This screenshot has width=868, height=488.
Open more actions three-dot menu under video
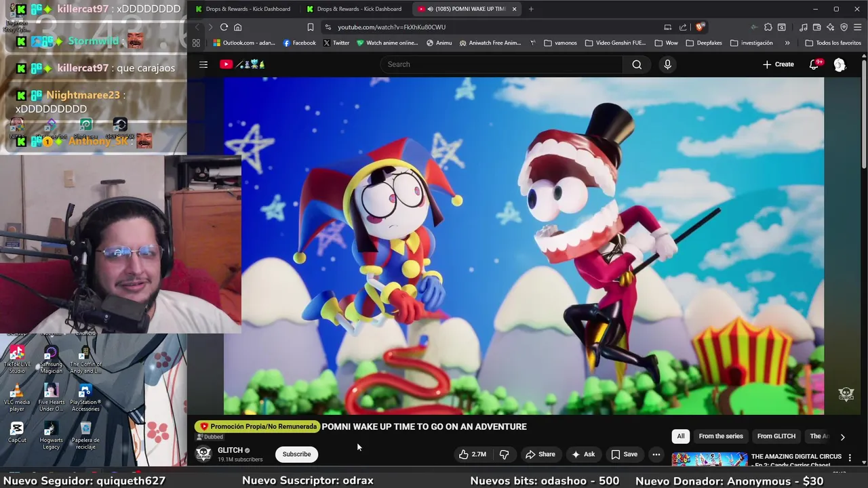pos(656,454)
